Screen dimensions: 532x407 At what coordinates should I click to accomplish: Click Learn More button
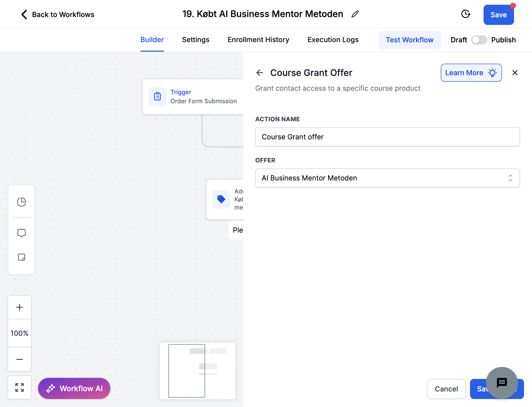pyautogui.click(x=471, y=73)
